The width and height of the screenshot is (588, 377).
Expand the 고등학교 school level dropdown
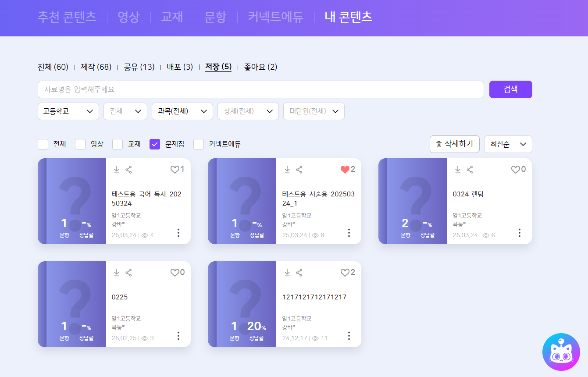coord(68,111)
